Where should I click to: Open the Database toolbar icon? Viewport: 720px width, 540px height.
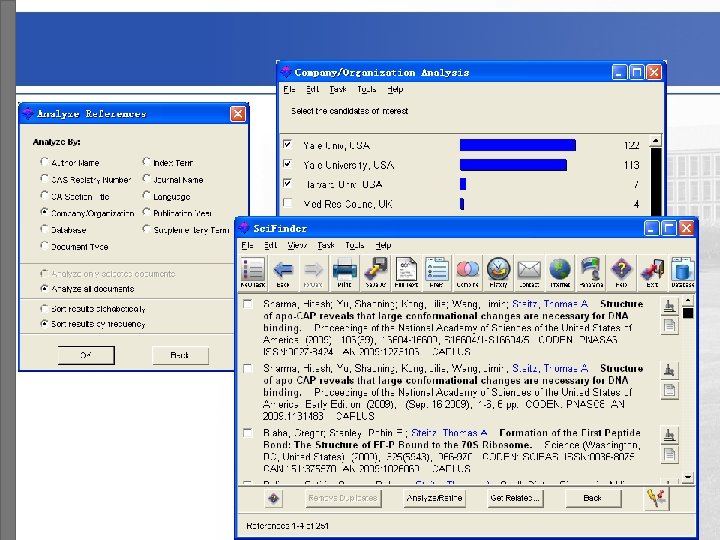click(x=682, y=273)
